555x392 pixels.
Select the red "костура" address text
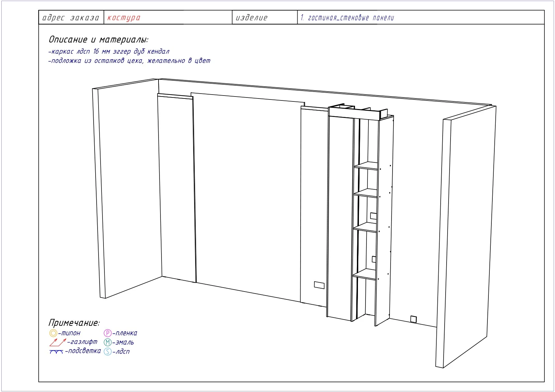coord(124,18)
